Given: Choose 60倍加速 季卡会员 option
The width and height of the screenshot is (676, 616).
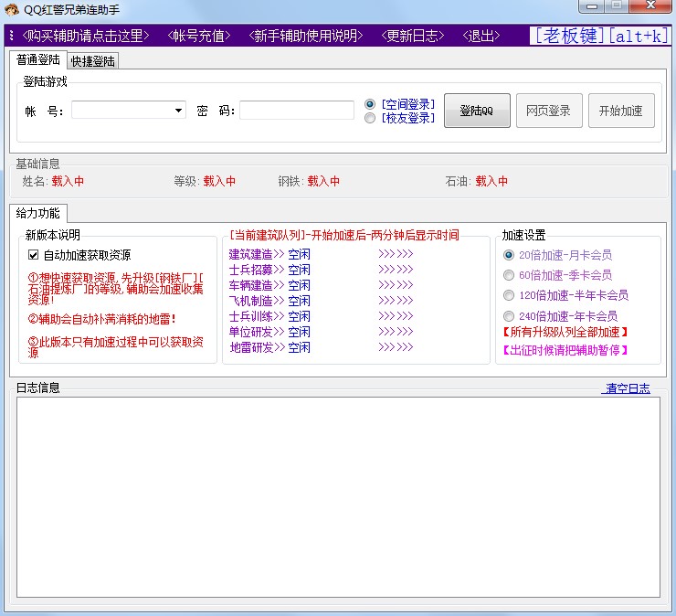Looking at the screenshot, I should click(509, 275).
